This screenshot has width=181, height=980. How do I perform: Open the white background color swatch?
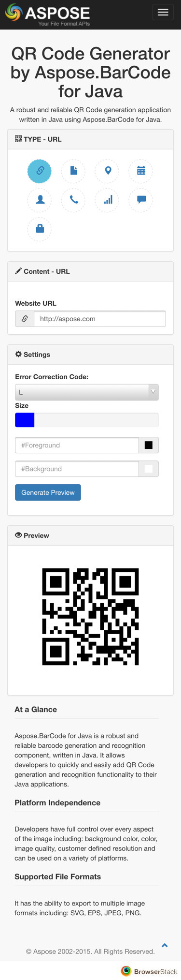point(149,469)
